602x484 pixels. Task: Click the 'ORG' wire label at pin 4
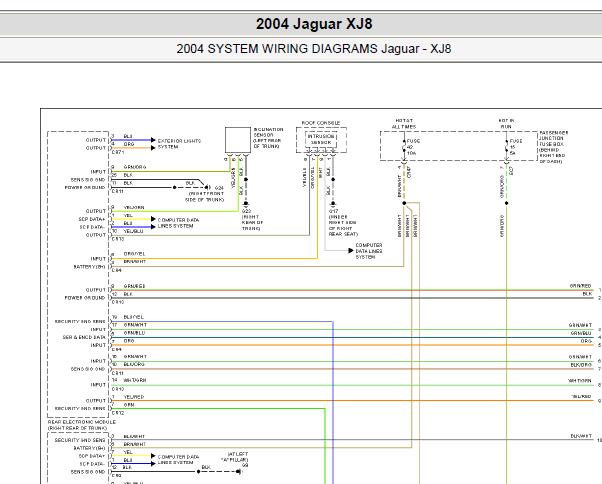tap(129, 144)
